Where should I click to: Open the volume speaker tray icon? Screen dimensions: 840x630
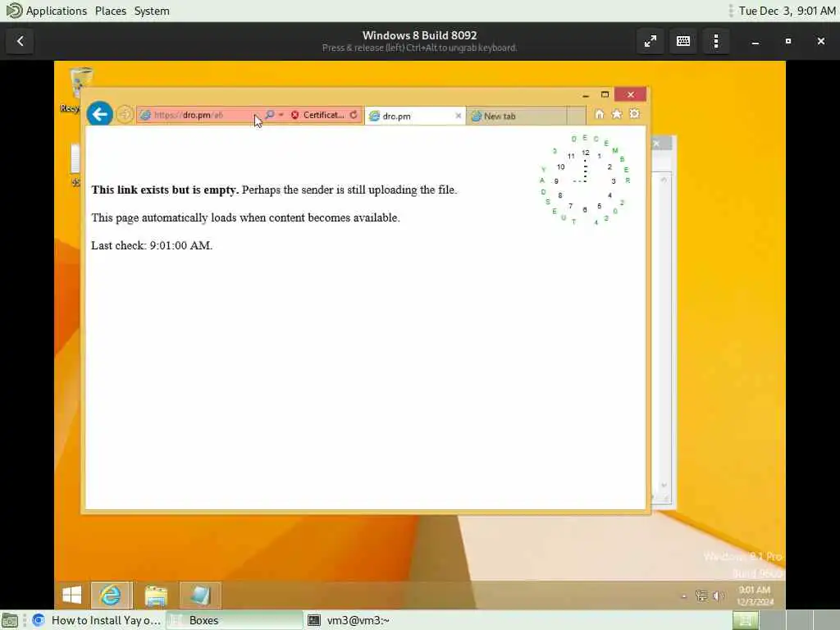click(x=719, y=596)
